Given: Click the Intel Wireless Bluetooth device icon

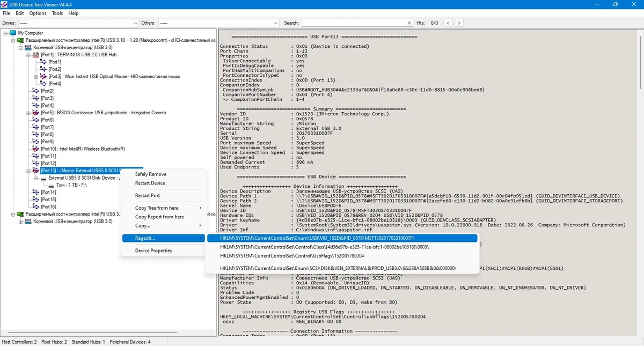Looking at the screenshot, I should (x=36, y=149).
